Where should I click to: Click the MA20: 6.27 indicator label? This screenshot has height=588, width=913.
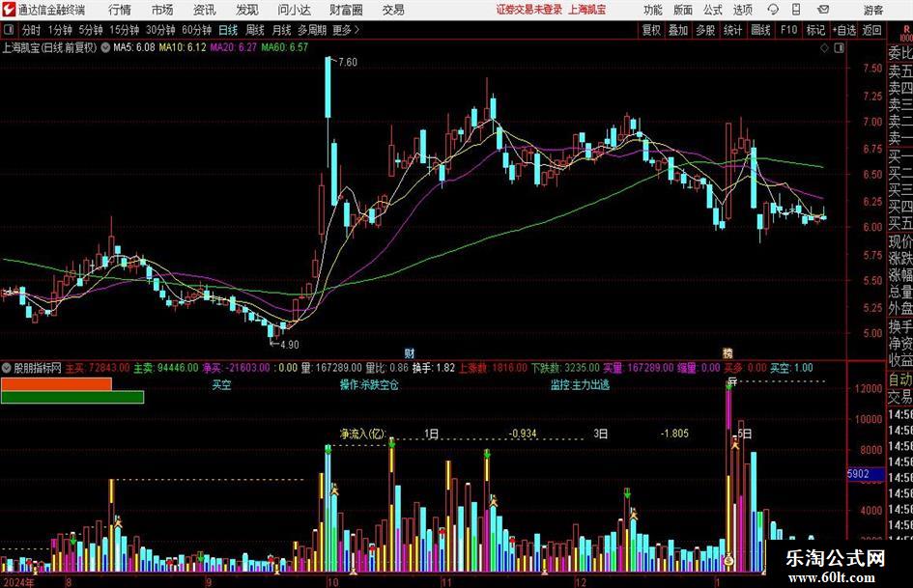coord(233,47)
